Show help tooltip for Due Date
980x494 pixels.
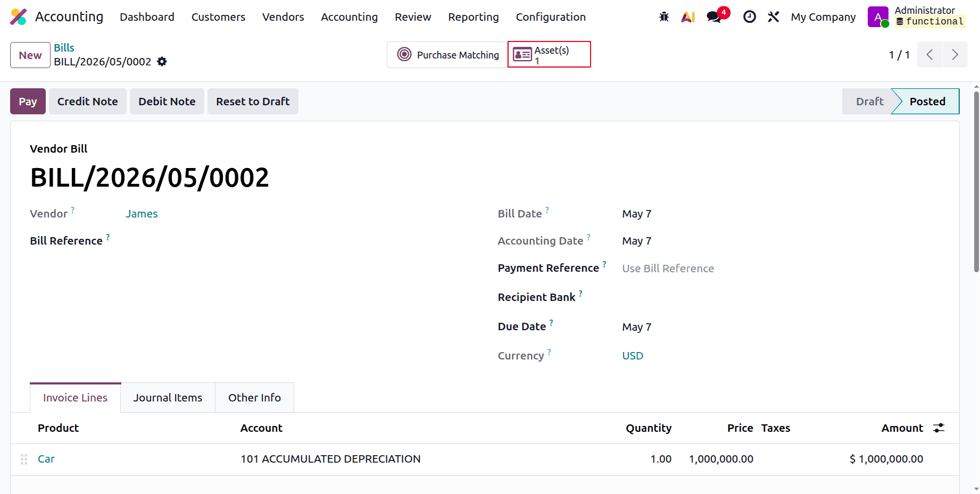tap(552, 323)
